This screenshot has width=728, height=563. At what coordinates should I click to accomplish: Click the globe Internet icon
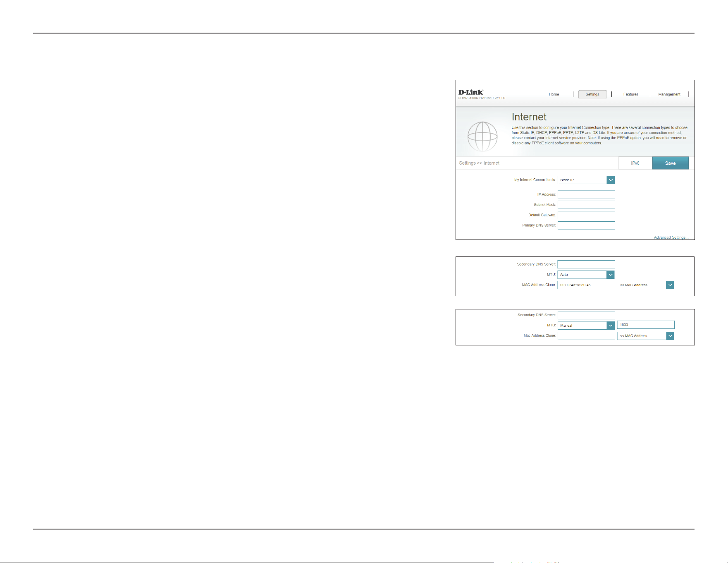pyautogui.click(x=482, y=137)
